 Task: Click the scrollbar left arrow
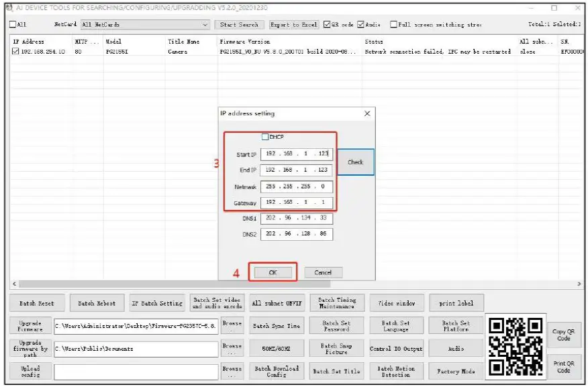point(14,284)
